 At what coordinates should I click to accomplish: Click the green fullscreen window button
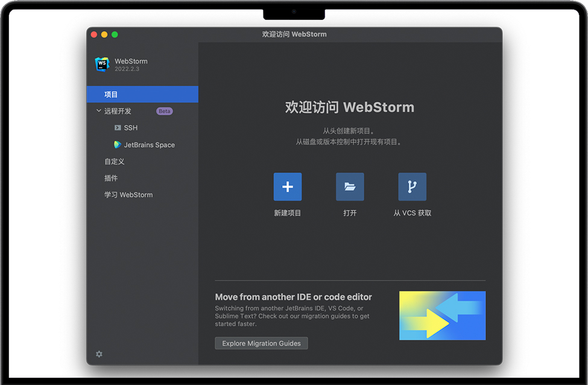[x=115, y=34]
